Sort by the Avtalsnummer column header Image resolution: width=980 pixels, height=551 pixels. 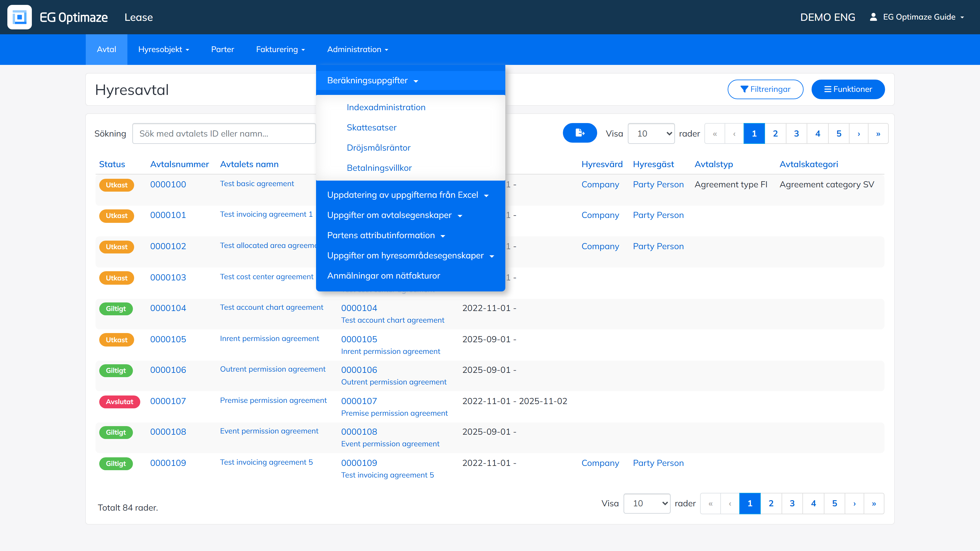pos(179,164)
